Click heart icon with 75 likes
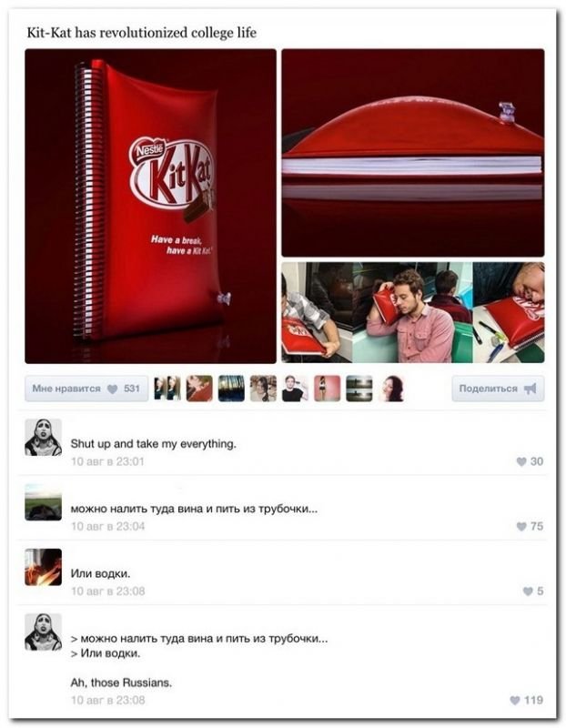 (x=521, y=527)
